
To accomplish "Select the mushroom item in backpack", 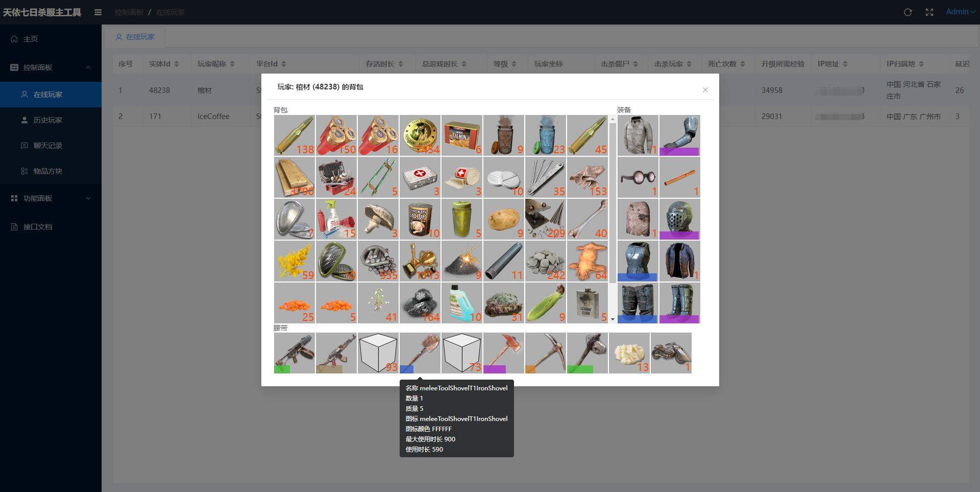I will 378,219.
